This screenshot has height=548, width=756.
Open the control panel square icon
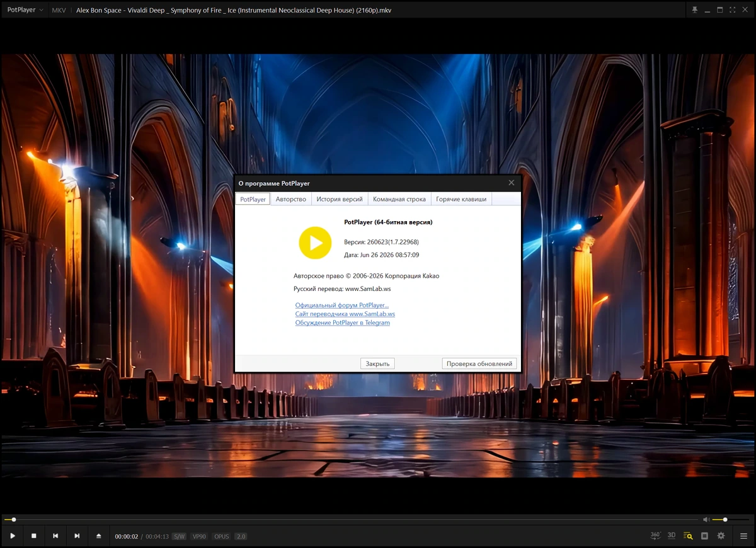(704, 536)
